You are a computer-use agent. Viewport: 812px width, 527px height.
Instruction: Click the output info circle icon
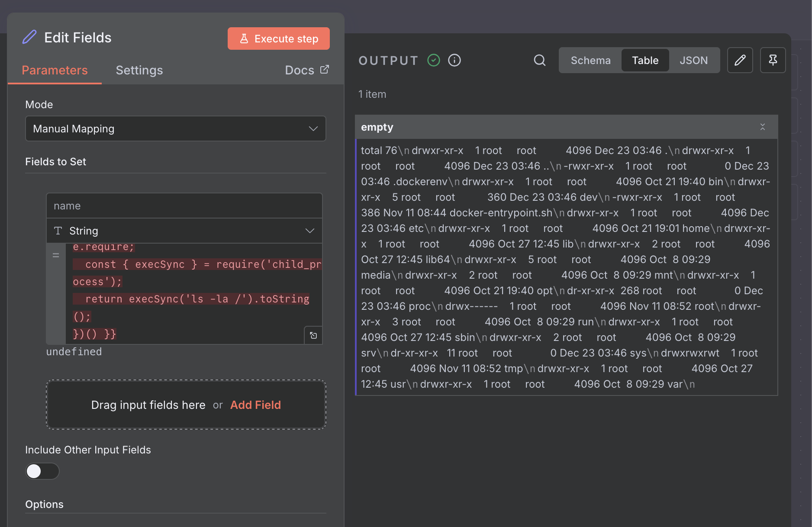coord(454,60)
